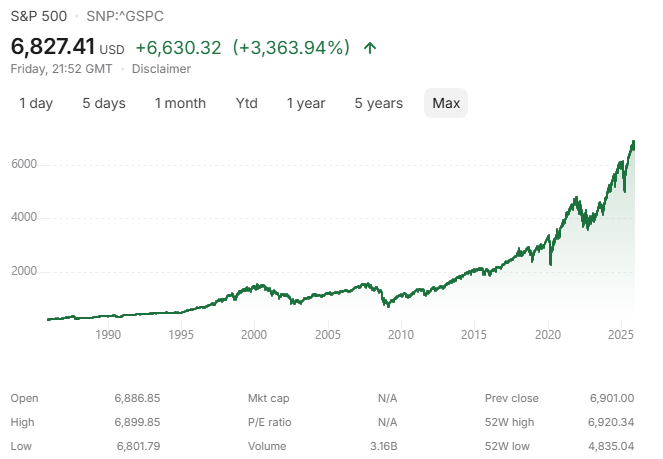The height and width of the screenshot is (459, 663).
Task: Switch to the 5 days tab
Action: (x=104, y=103)
